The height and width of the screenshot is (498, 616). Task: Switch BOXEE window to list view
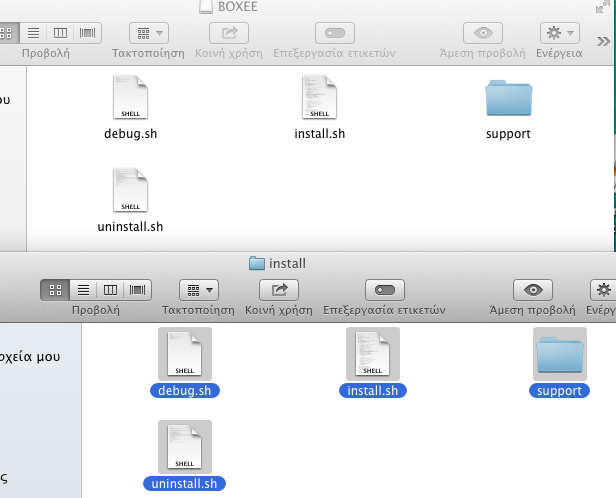[33, 33]
